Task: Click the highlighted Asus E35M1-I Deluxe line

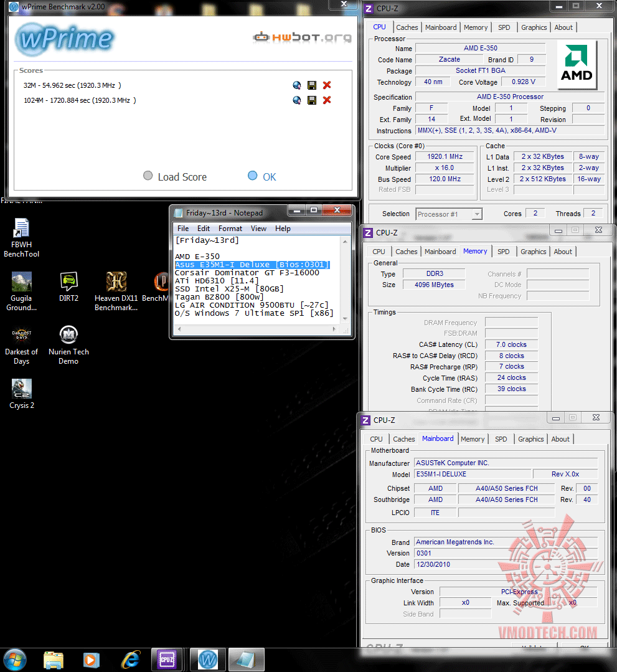Action: click(252, 265)
